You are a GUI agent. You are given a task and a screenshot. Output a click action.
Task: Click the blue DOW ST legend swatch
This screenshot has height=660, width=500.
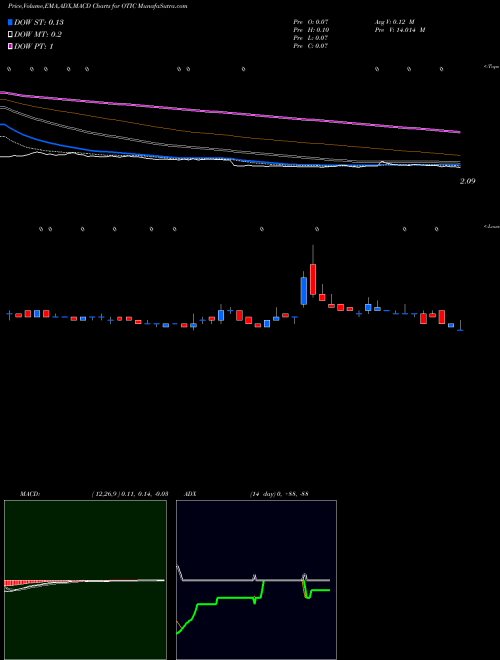point(10,22)
